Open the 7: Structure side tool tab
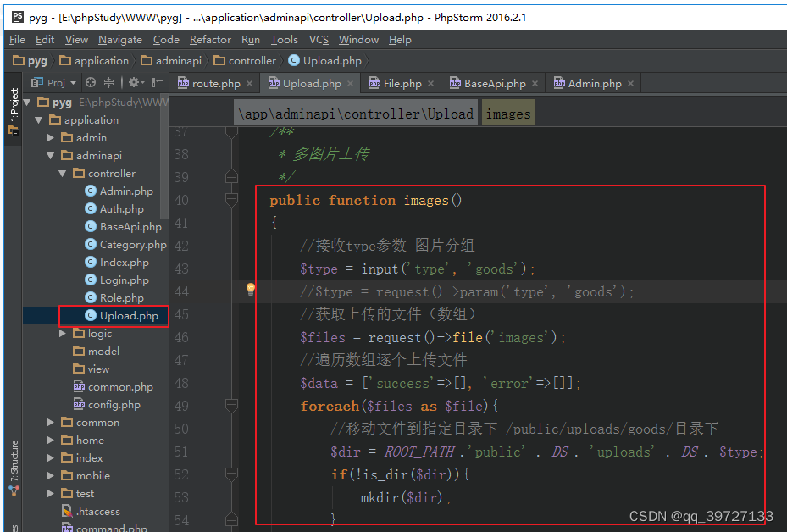 (14, 468)
